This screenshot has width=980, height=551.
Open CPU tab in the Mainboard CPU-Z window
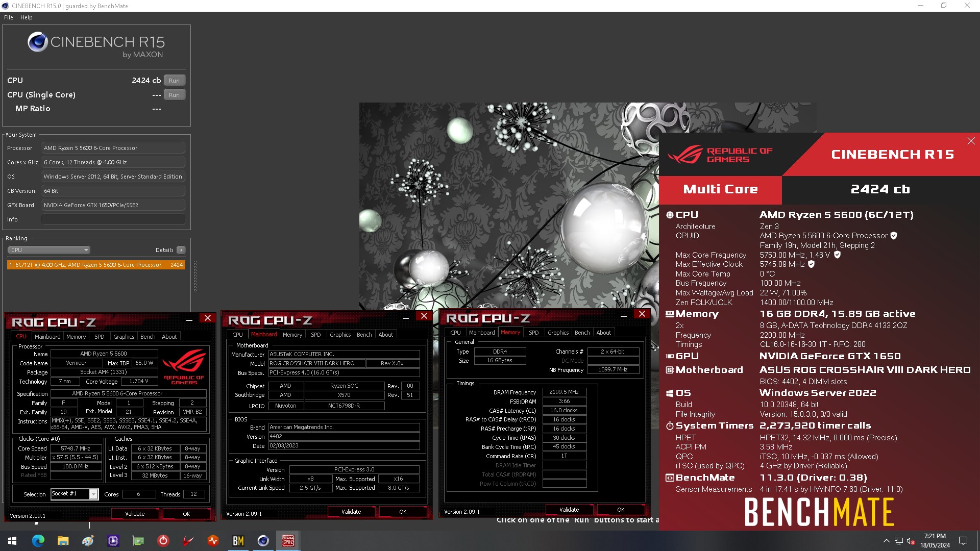237,335
